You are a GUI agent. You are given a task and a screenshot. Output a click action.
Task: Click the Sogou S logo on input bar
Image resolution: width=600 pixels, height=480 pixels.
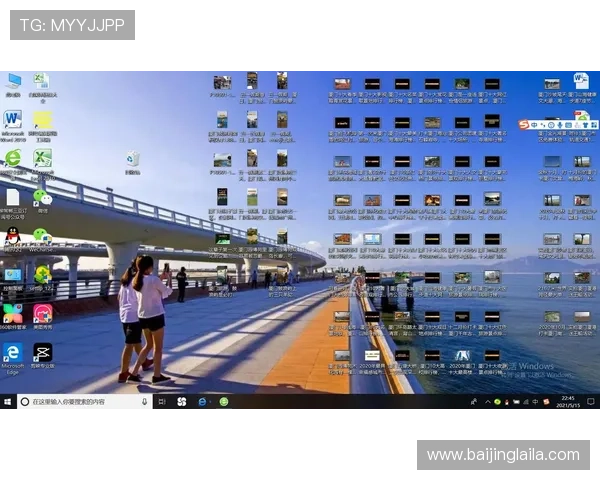[524, 123]
